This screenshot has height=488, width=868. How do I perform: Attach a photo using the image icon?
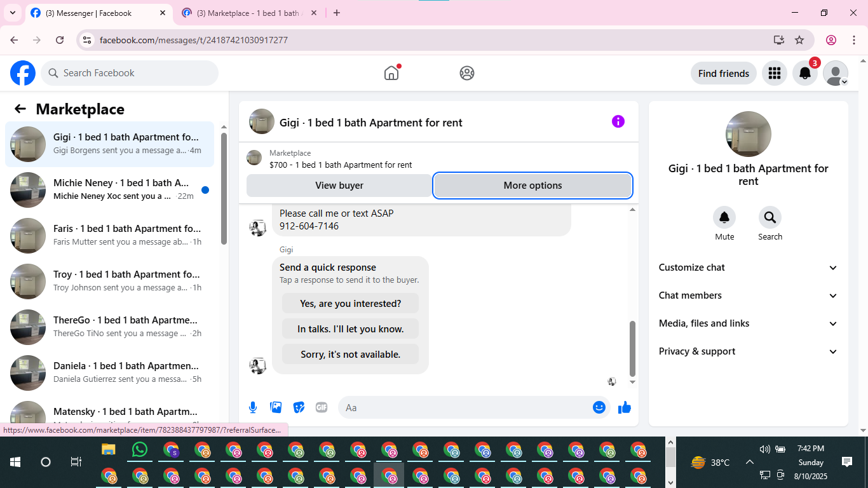coord(276,407)
